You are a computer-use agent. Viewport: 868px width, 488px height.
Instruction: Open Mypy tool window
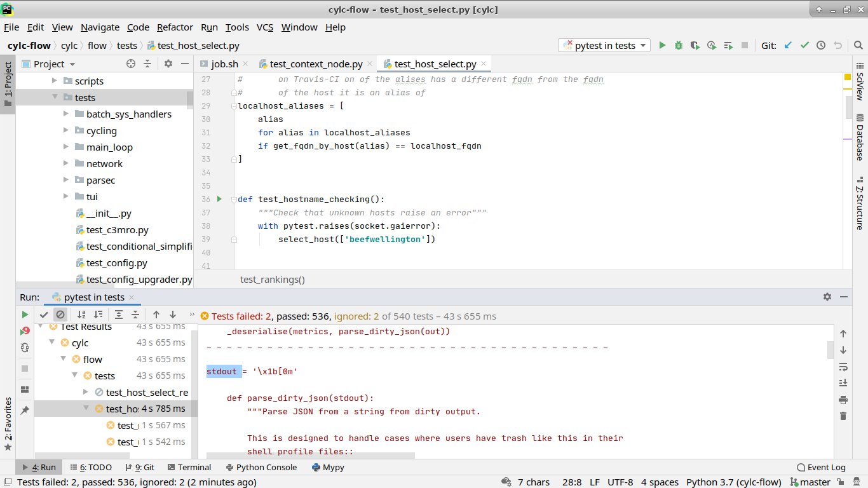click(328, 467)
